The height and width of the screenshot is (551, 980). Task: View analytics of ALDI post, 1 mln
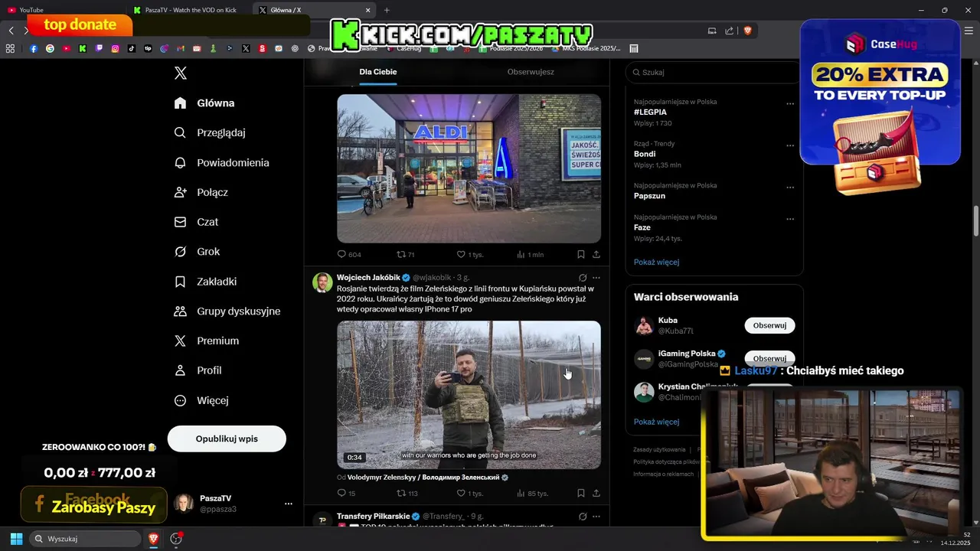tap(530, 255)
